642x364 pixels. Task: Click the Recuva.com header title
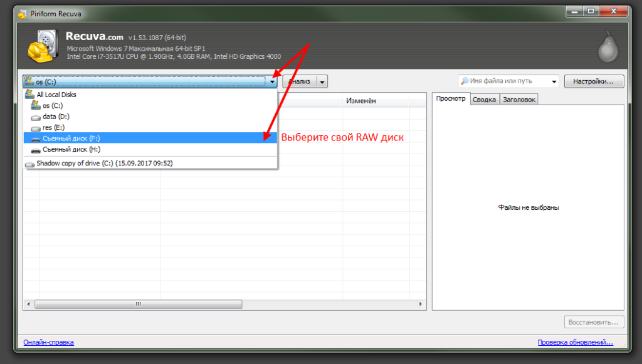95,36
